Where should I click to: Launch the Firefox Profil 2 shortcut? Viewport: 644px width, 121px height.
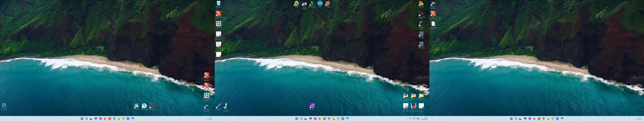click(x=328, y=4)
